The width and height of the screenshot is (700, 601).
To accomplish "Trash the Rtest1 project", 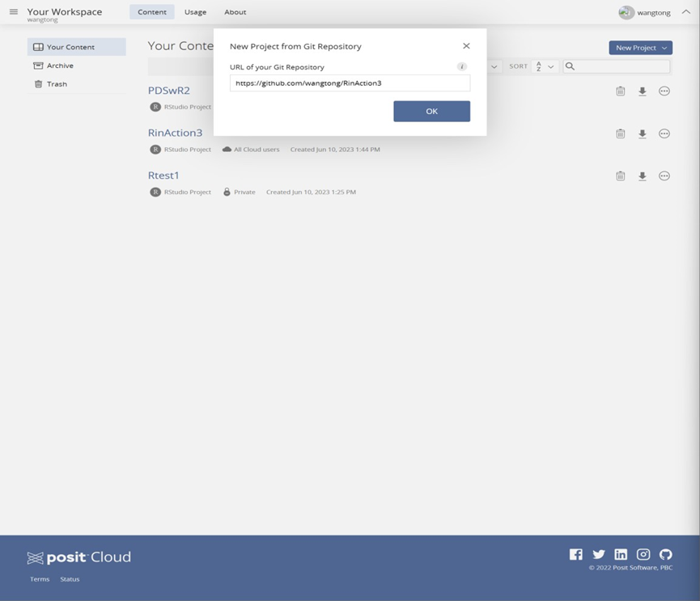I will point(620,176).
